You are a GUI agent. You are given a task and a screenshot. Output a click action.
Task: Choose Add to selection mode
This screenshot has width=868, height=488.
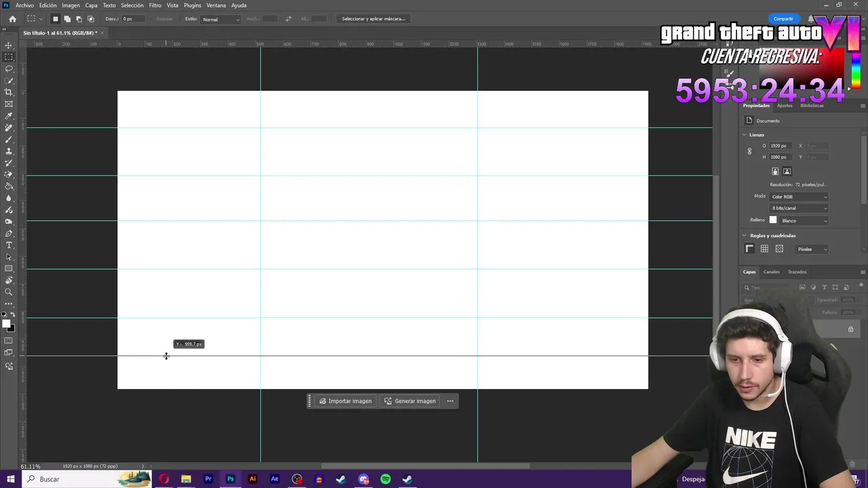[x=67, y=19]
